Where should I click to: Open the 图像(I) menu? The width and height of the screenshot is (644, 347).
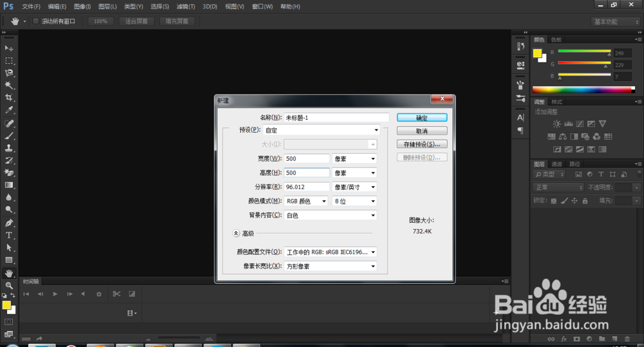click(x=82, y=6)
